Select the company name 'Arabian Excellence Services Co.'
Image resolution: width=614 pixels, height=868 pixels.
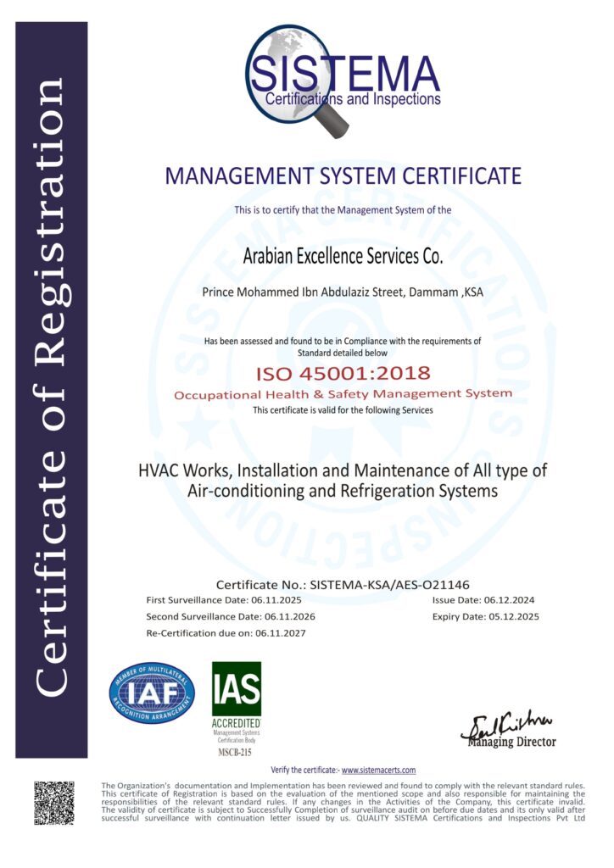(x=343, y=256)
